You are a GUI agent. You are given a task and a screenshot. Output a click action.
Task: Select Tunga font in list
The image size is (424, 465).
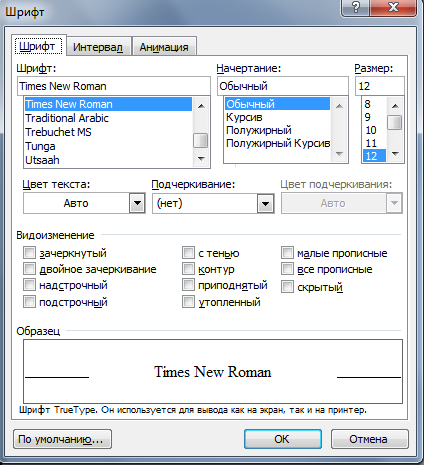click(x=108, y=146)
